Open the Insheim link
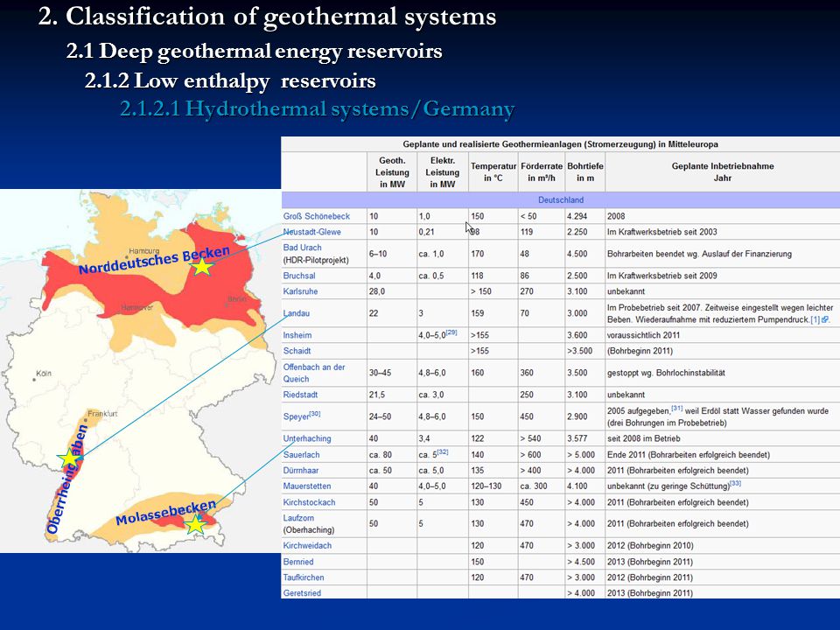The image size is (840, 630). (x=297, y=335)
